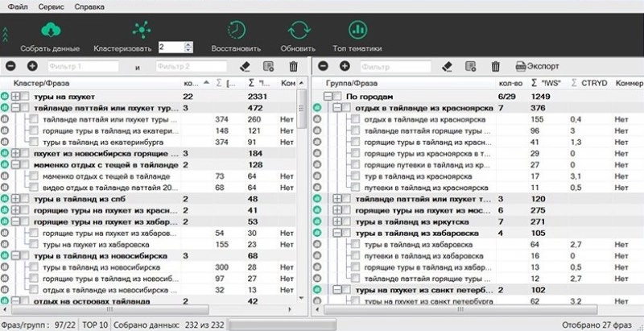Click the Экспорт button

tap(537, 67)
